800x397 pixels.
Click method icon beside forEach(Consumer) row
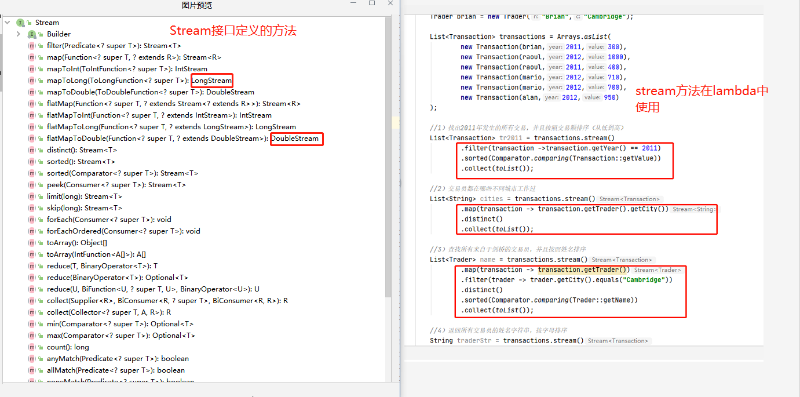tap(32, 219)
